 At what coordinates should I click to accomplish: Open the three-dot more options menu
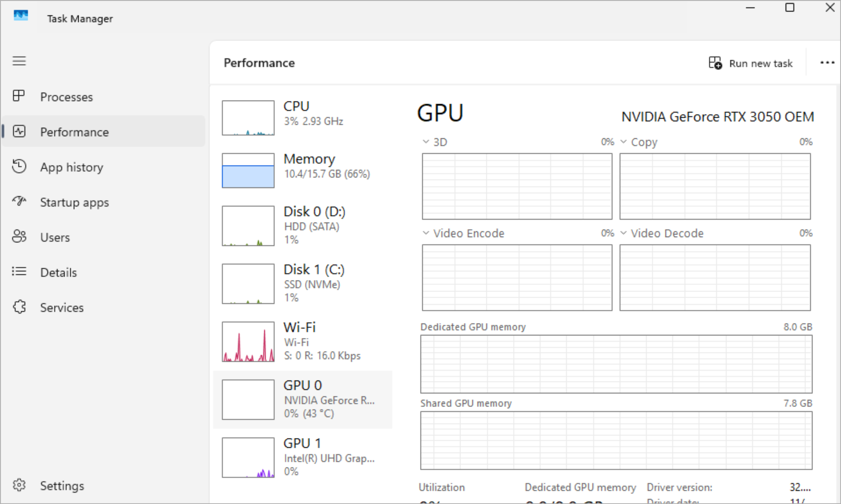click(x=827, y=63)
